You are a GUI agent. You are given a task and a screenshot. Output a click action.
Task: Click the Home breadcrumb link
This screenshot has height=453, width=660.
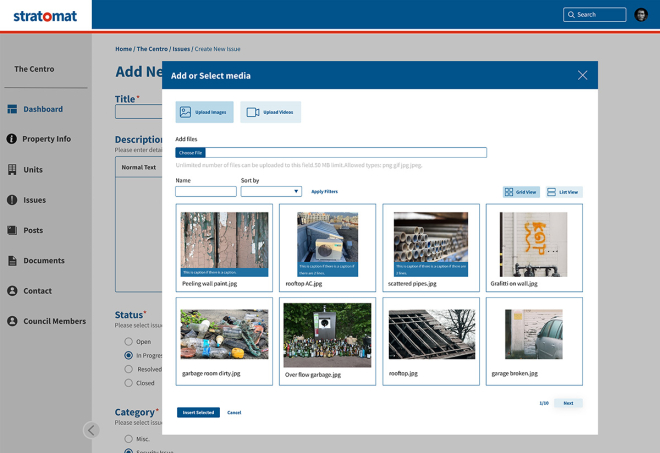[123, 49]
